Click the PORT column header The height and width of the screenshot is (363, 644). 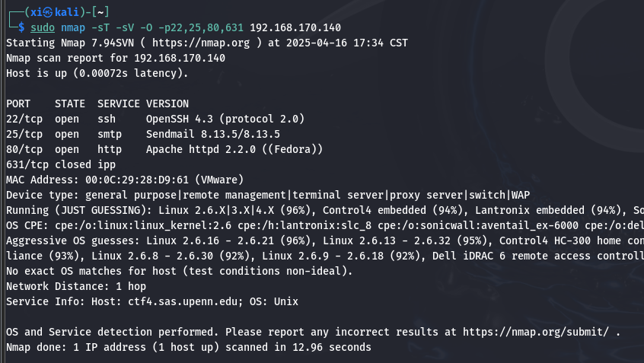[x=18, y=103]
